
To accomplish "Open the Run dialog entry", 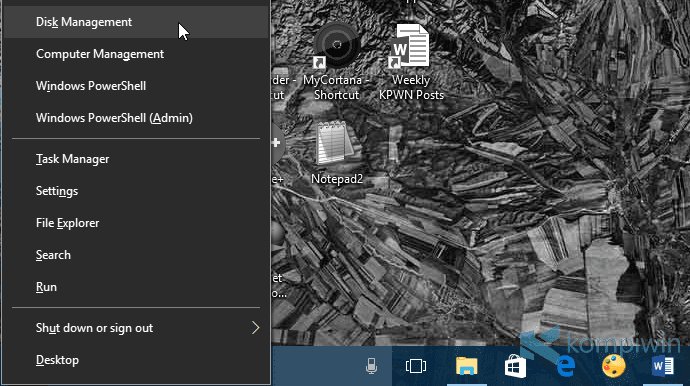I will [136, 287].
